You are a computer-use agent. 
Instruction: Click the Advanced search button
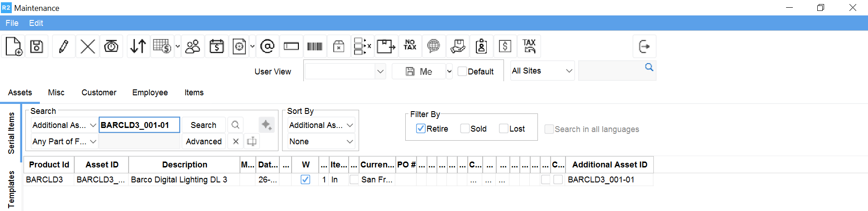[x=204, y=142]
